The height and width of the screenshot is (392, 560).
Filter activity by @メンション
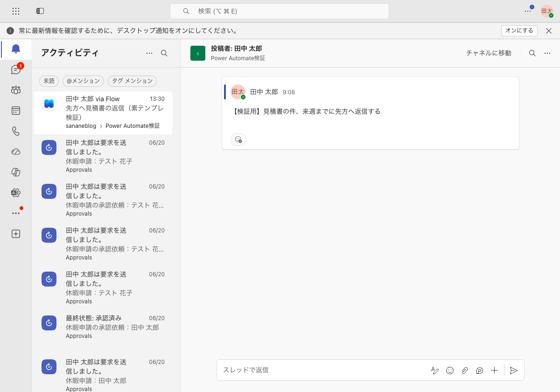click(84, 81)
